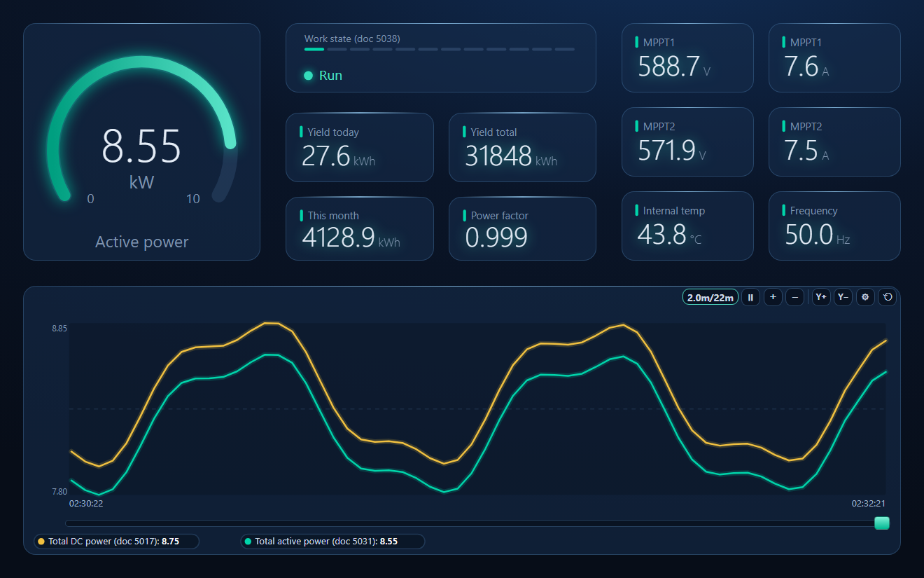Open chart settings gear

pos(865,297)
